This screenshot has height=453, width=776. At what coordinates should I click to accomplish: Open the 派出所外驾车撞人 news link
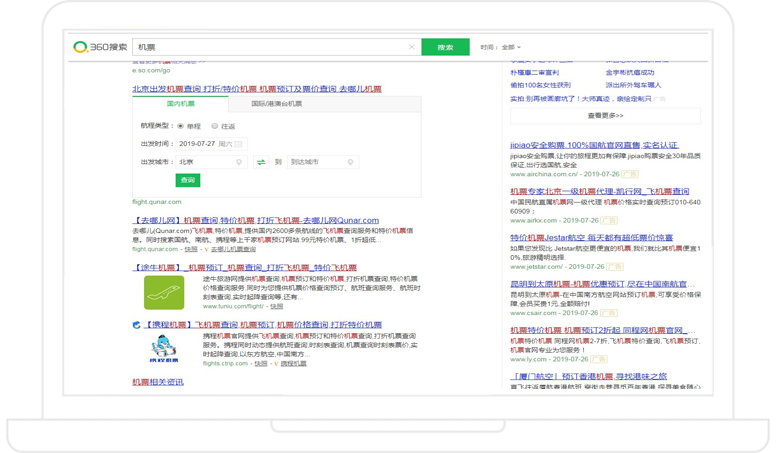click(x=633, y=85)
